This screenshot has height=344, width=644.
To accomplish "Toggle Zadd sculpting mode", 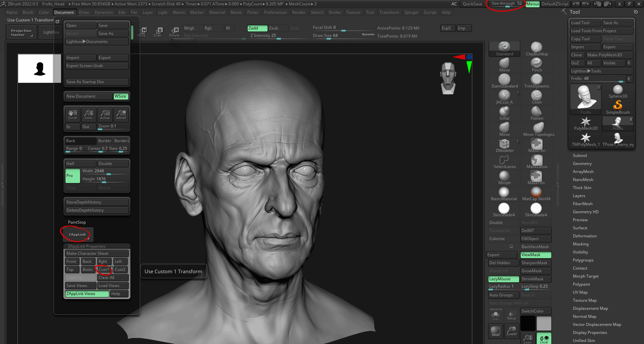I will 257,28.
